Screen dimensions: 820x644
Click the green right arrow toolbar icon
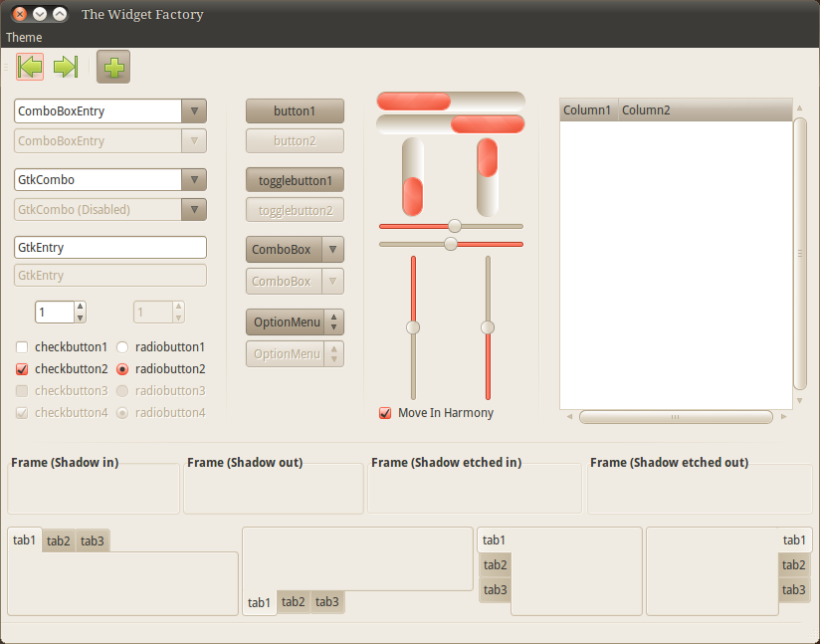[66, 67]
